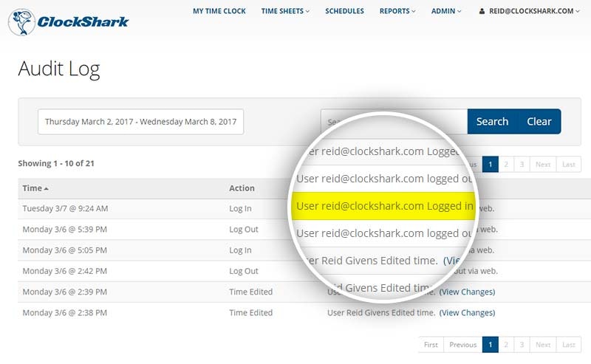
Task: Click Previous in bottom pagination
Action: pos(463,344)
